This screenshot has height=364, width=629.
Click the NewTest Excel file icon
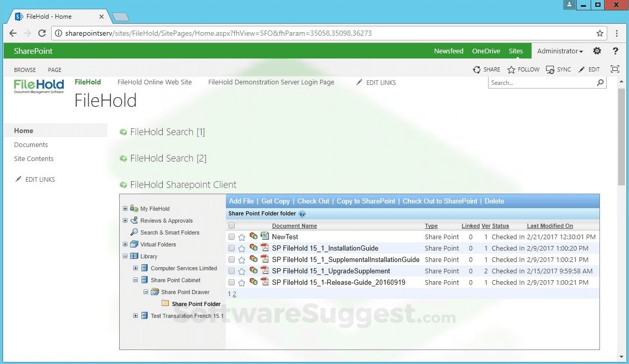coord(265,236)
